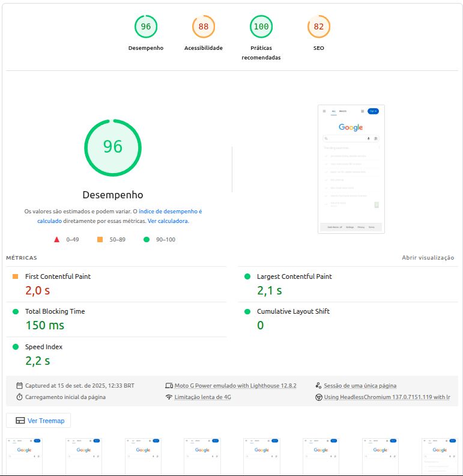
Task: Click the last filmstrip thumbnail
Action: tap(440, 457)
